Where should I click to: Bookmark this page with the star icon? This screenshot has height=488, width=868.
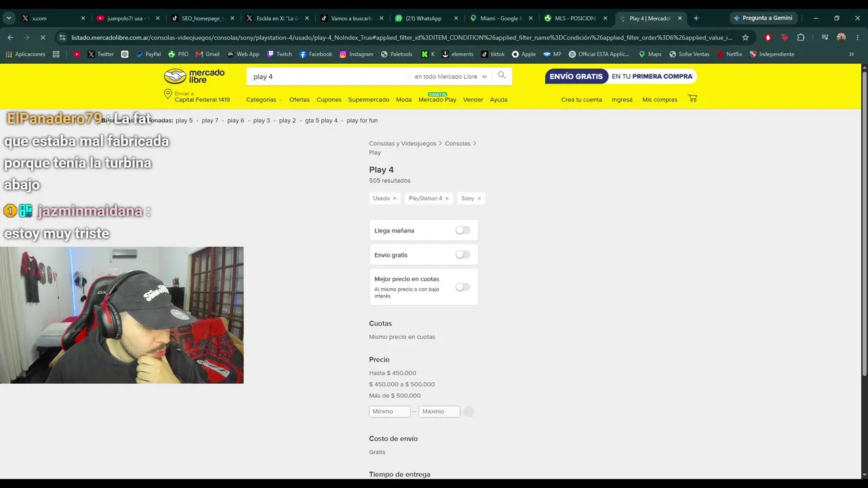[745, 37]
